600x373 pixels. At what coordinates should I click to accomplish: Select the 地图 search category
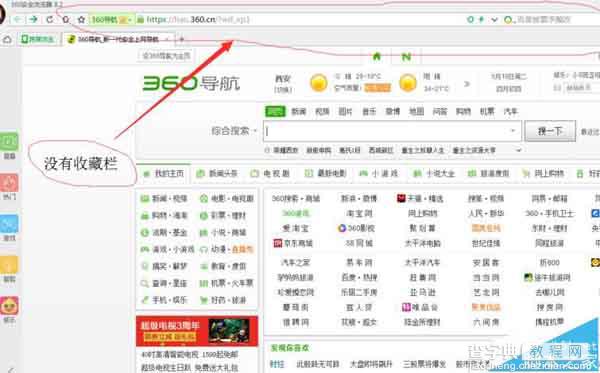pos(416,111)
